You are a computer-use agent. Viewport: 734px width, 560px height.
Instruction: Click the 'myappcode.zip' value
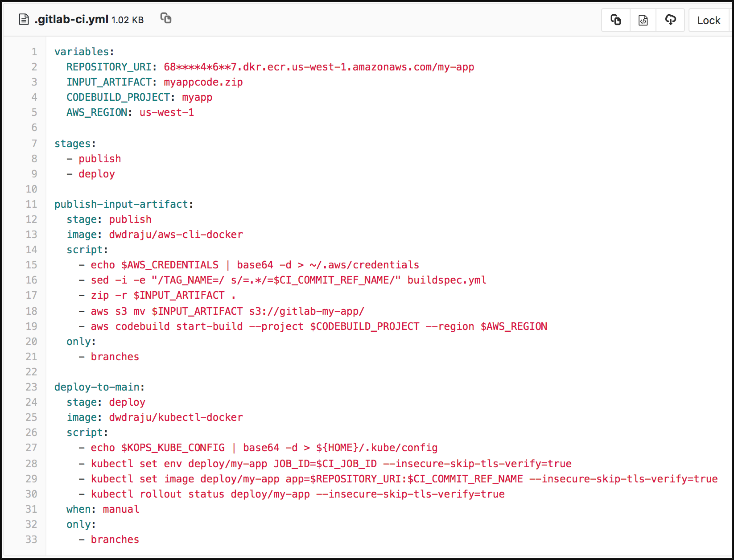coord(203,82)
